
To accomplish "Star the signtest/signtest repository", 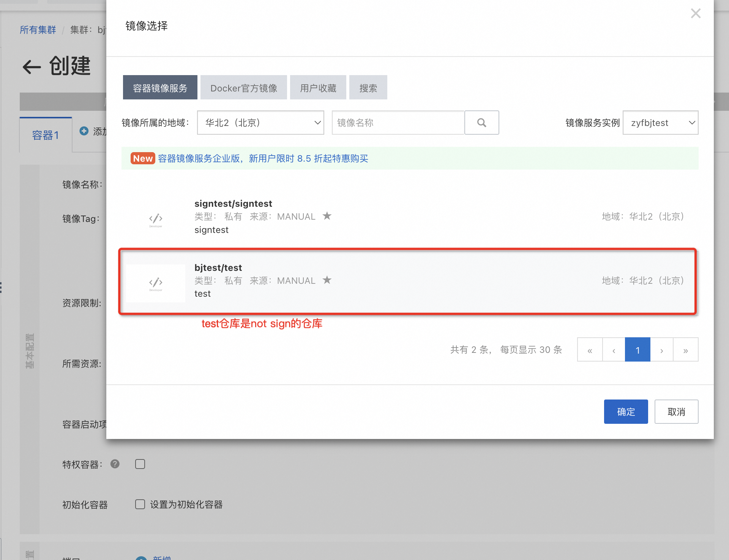I will [x=327, y=216].
